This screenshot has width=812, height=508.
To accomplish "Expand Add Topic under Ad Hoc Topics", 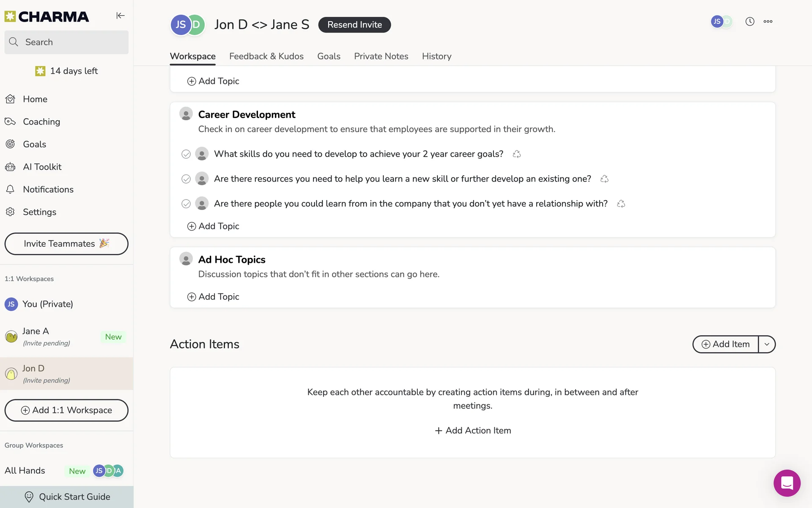I will pos(213,297).
